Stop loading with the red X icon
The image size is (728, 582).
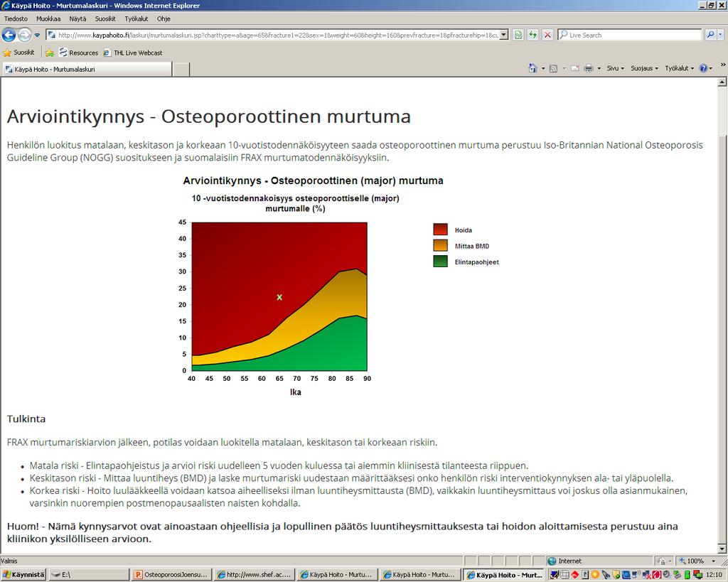coord(548,35)
